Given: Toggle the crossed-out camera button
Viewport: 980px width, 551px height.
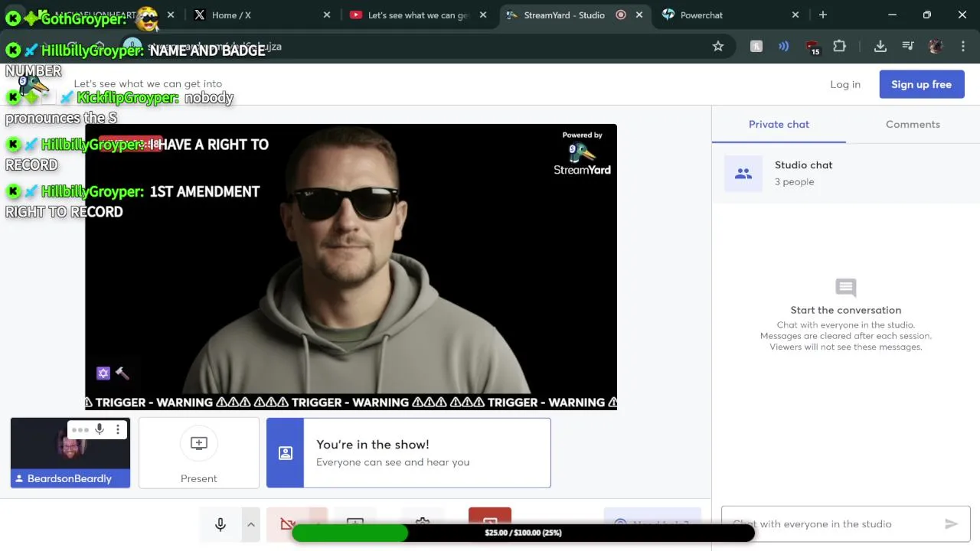Looking at the screenshot, I should [x=288, y=524].
